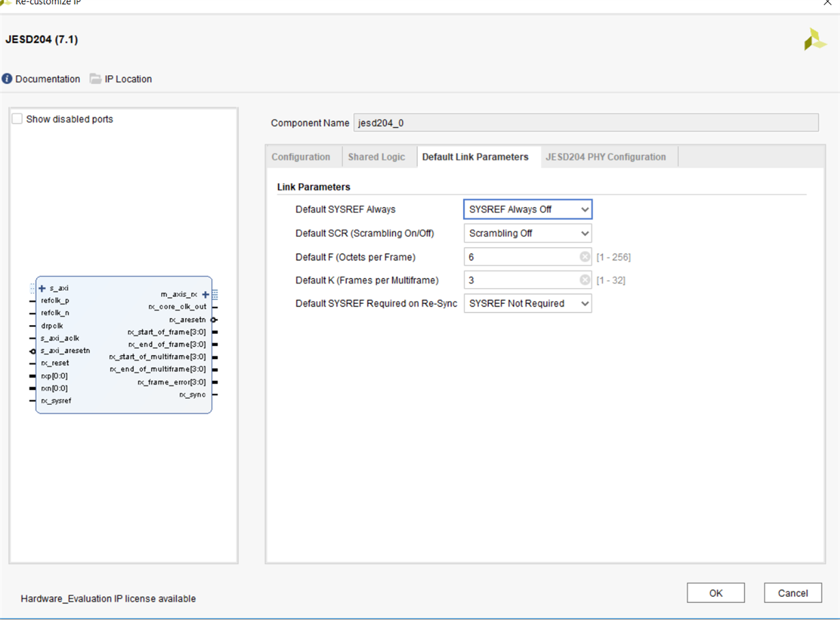Open SYSREF Required on Re-Sync dropdown
This screenshot has width=840, height=620.
pos(527,303)
